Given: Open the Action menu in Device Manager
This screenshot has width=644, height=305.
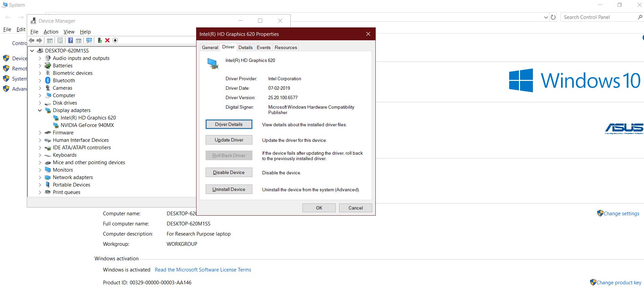Looking at the screenshot, I should click(x=51, y=32).
